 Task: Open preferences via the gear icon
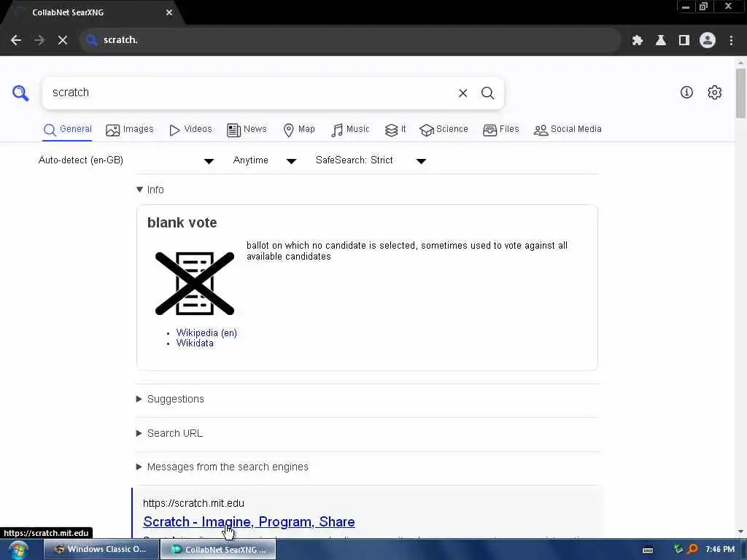(x=715, y=93)
